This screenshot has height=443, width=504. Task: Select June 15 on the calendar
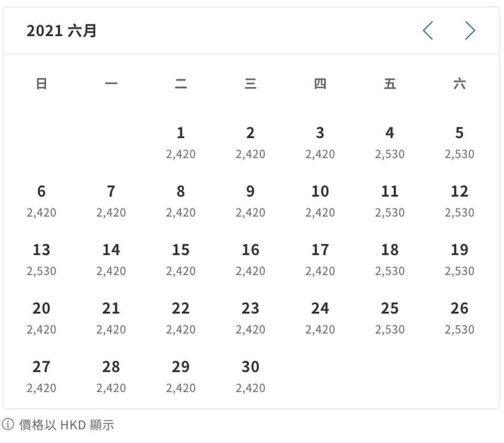tap(181, 260)
